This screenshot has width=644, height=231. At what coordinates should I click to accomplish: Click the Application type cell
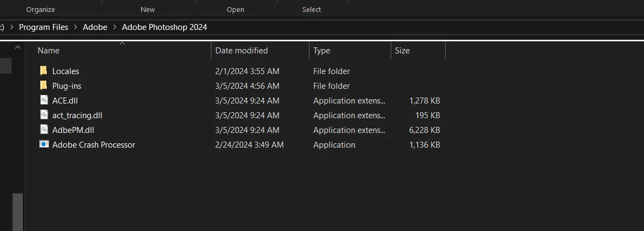[x=335, y=145]
